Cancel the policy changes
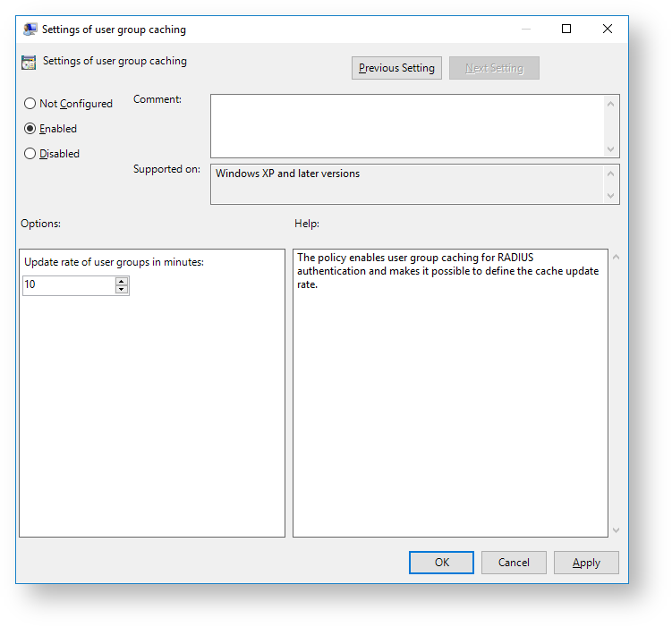 [514, 563]
